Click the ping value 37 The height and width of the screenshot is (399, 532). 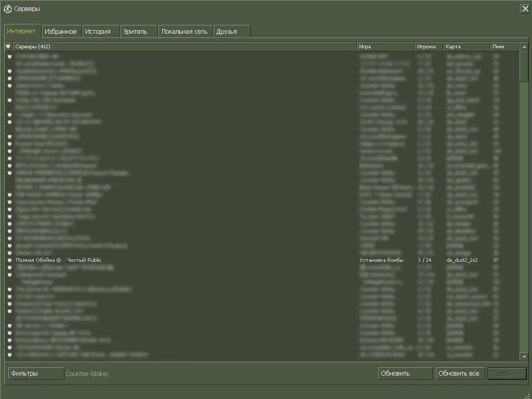click(x=496, y=260)
